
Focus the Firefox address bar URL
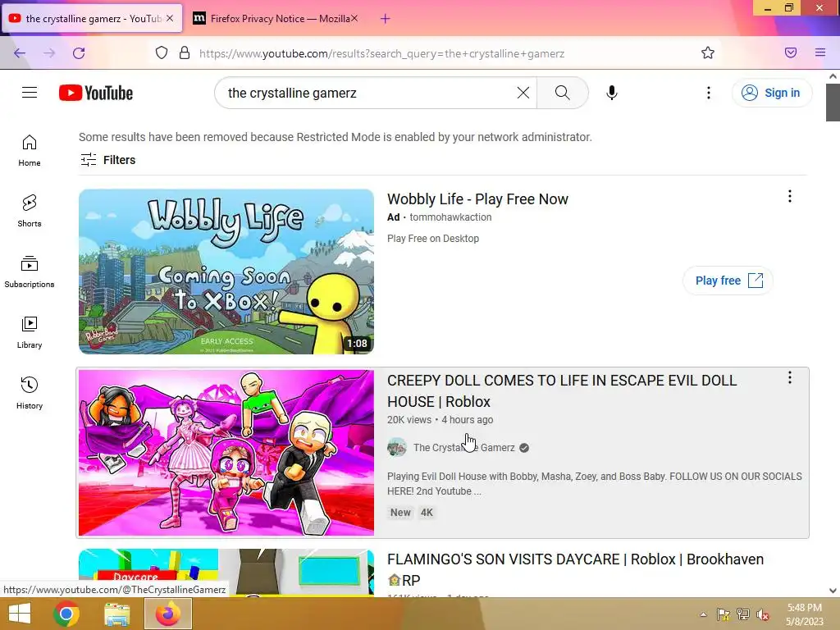coord(381,53)
